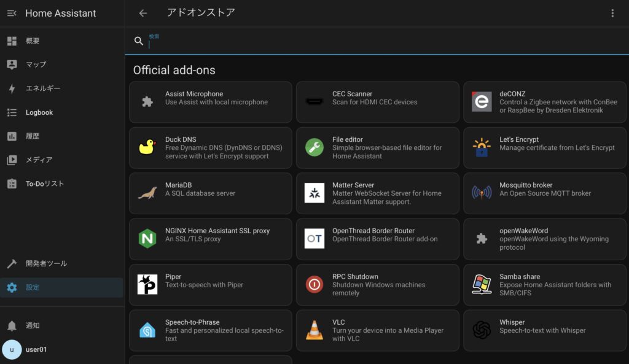Open 通知 notifications panel
629x364 pixels.
click(x=62, y=325)
